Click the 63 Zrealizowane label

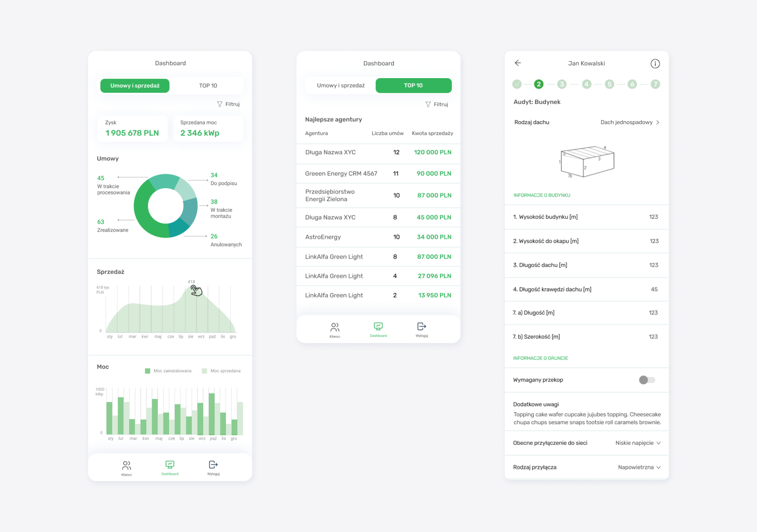(x=112, y=226)
